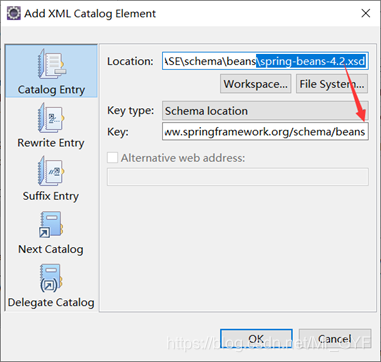The image size is (381, 362).
Task: Close the Add XML Catalog Element dialog
Action: coord(366,13)
